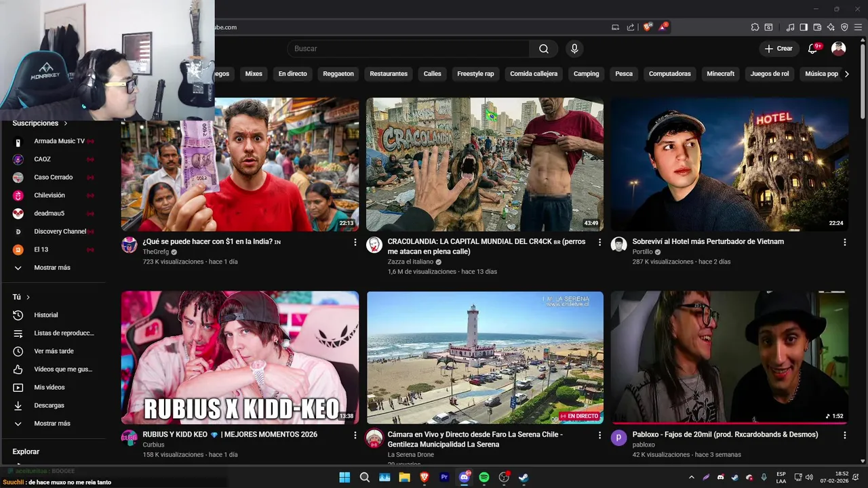Click the Crear button

click(778, 49)
